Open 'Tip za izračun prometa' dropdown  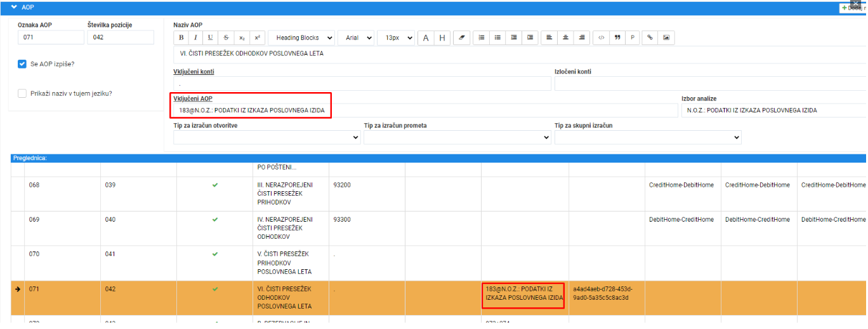(x=457, y=137)
